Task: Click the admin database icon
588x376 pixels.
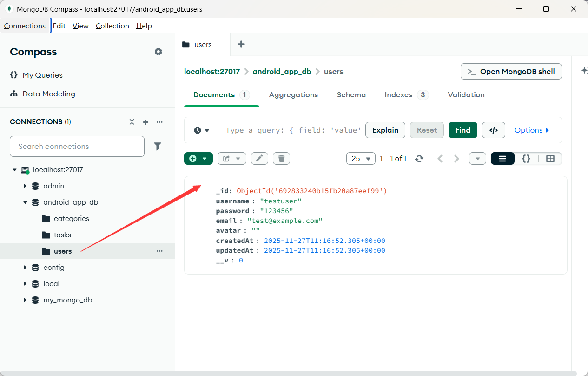Action: coord(35,186)
